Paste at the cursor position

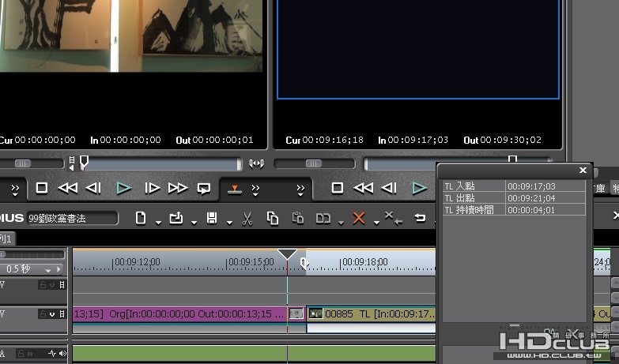click(298, 218)
